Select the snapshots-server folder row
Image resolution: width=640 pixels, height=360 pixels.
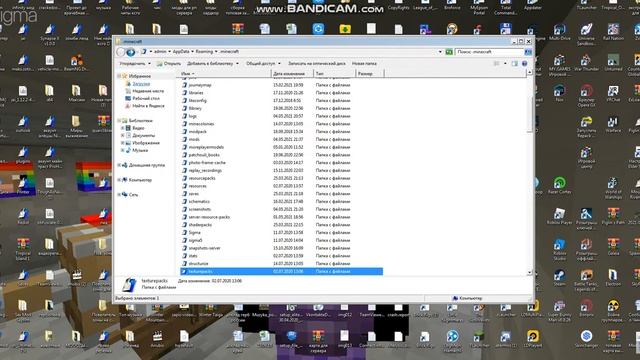coord(282,248)
